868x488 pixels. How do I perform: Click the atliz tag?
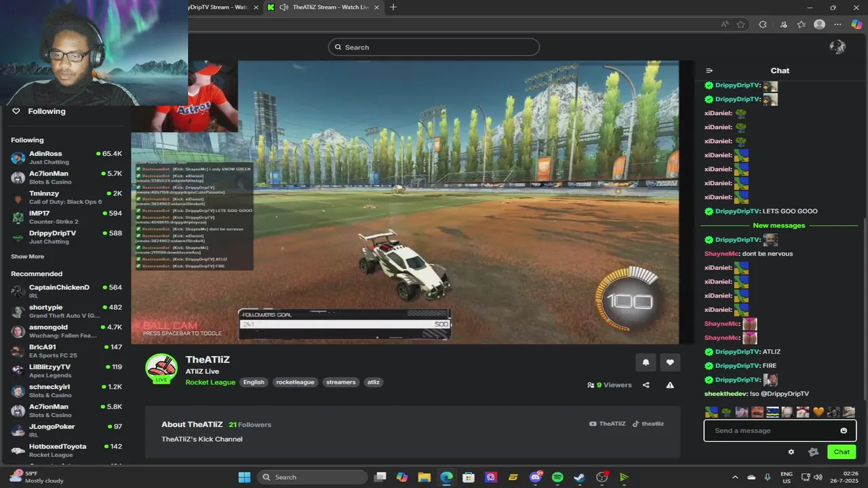pyautogui.click(x=374, y=382)
